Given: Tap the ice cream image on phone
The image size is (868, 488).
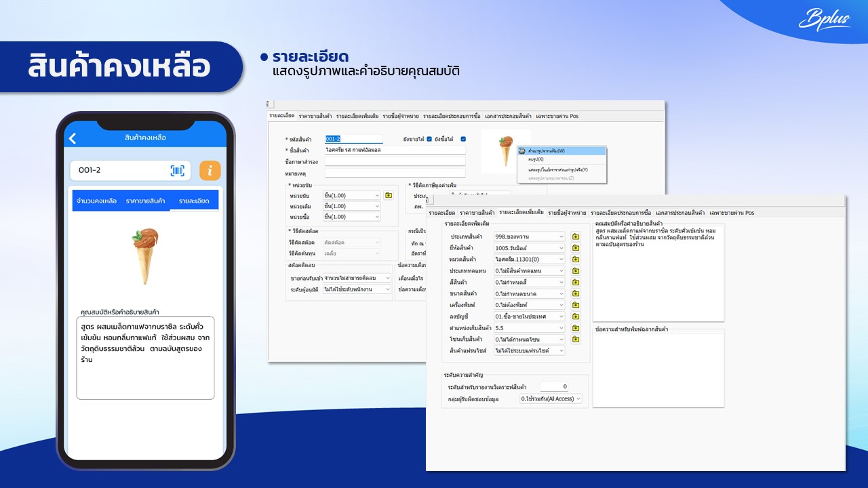Looking at the screenshot, I should 144,256.
